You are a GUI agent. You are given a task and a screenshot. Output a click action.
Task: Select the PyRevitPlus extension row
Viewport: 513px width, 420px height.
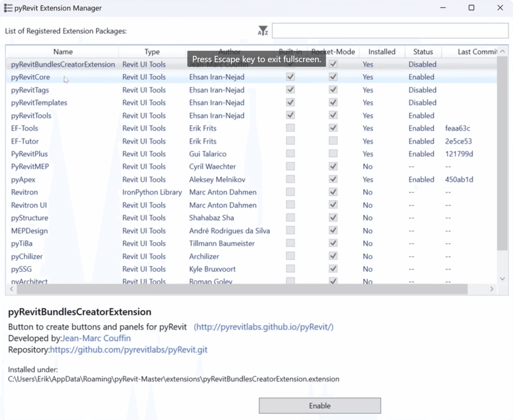[252, 154]
